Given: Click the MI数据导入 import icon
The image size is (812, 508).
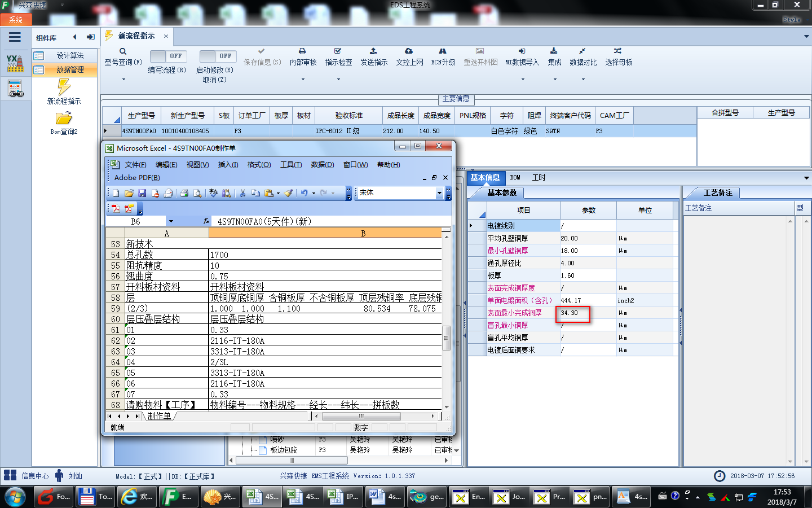Looking at the screenshot, I should [x=522, y=51].
